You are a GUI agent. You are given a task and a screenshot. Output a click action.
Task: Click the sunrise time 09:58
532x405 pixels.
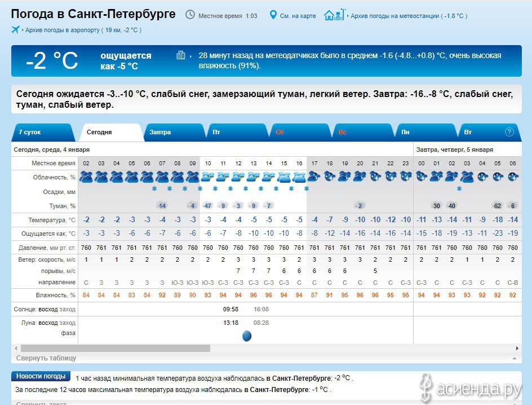pyautogui.click(x=230, y=309)
